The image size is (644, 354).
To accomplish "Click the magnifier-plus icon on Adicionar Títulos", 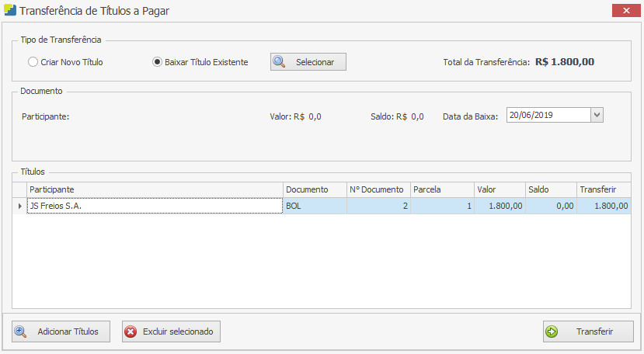I will click(21, 331).
